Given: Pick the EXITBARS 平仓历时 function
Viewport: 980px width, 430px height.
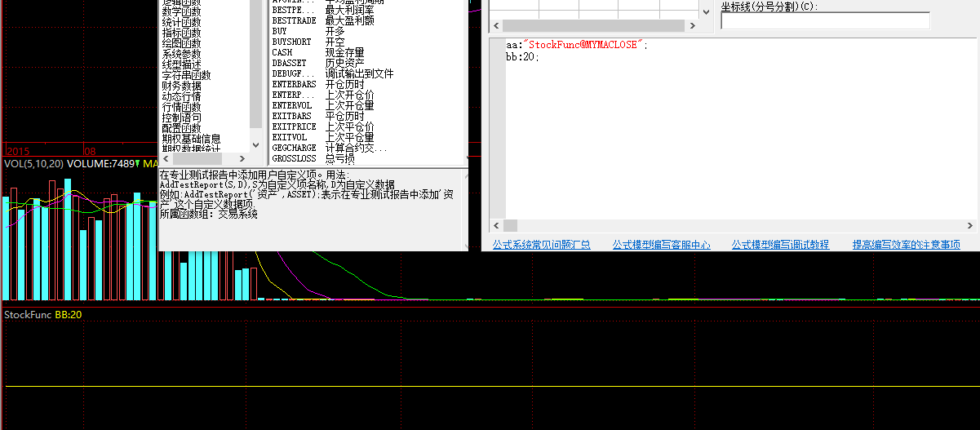Looking at the screenshot, I should point(318,116).
